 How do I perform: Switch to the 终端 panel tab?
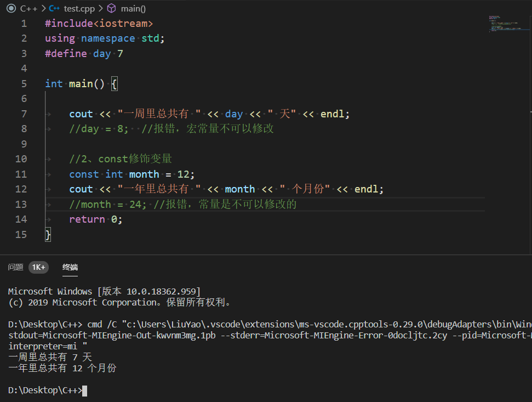coord(70,267)
